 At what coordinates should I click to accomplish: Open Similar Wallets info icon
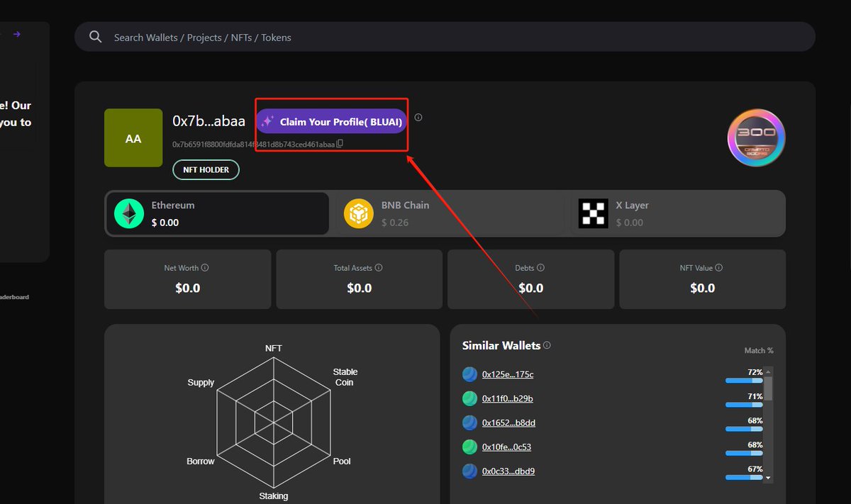[547, 345]
